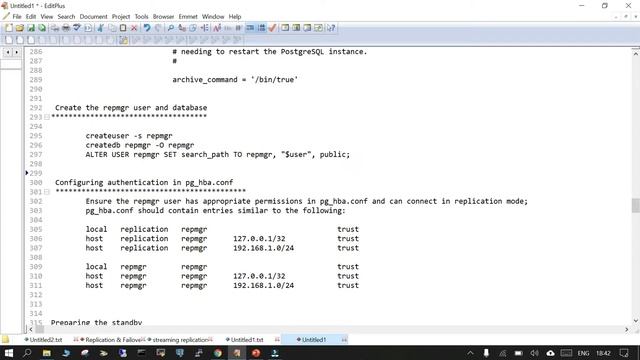Click the vertical scrollbar down arrow
Screen dimensions: 640x360
point(635,321)
